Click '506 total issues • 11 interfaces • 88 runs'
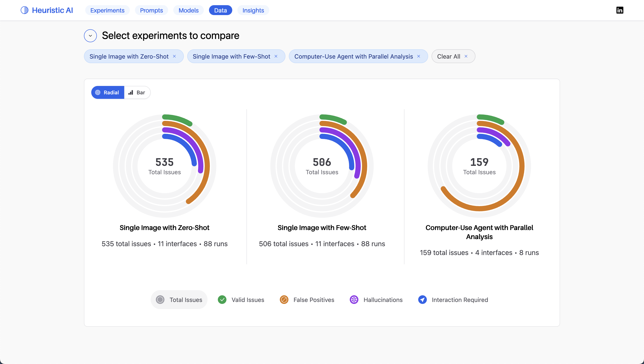644x364 pixels. tap(322, 244)
